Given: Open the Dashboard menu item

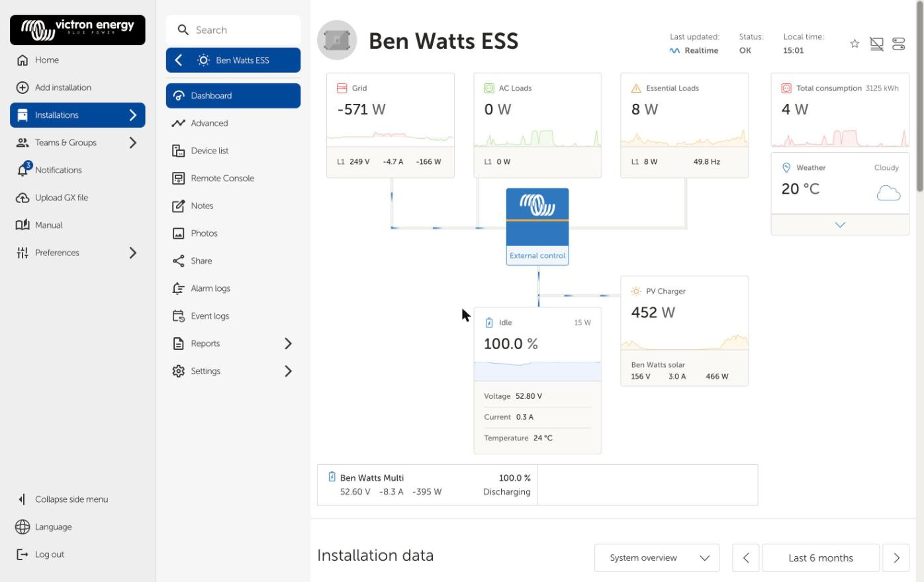Looking at the screenshot, I should click(x=233, y=96).
